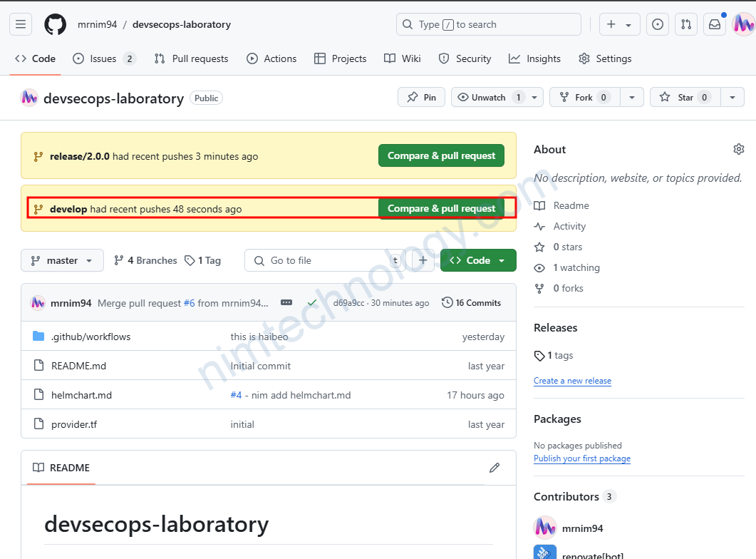Open the hamburger navigation menu
Screen dimensions: 756x559
point(21,24)
